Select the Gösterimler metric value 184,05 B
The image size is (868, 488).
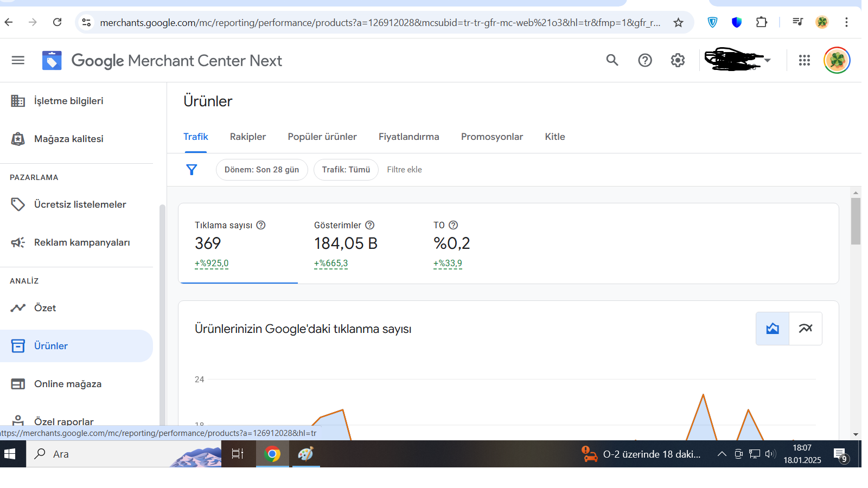[346, 243]
